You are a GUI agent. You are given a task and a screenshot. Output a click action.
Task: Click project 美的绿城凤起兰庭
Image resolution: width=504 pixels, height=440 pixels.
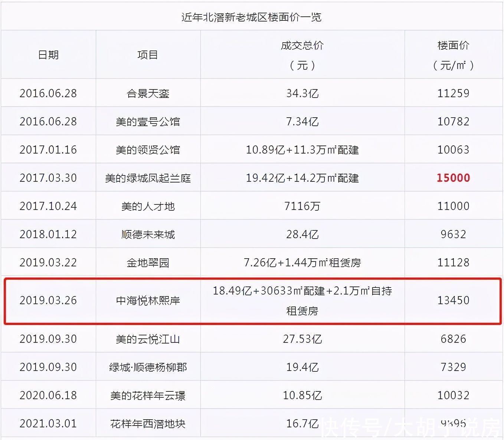coord(148,178)
